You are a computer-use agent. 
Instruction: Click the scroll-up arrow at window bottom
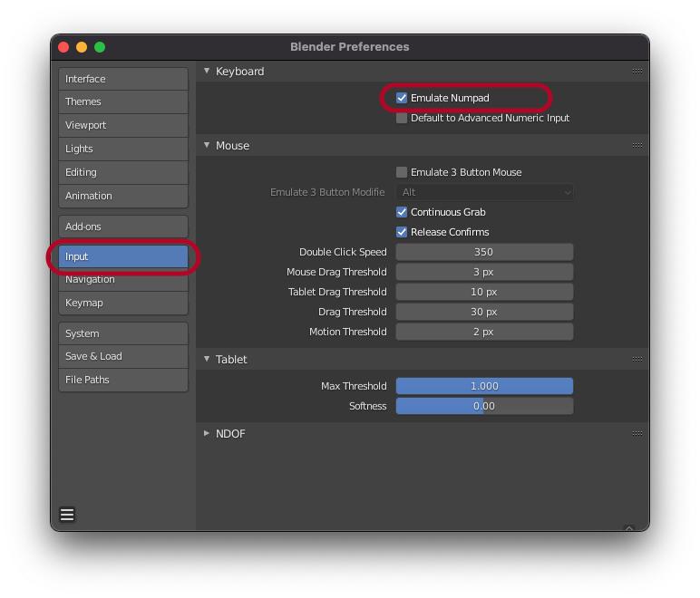click(x=629, y=527)
